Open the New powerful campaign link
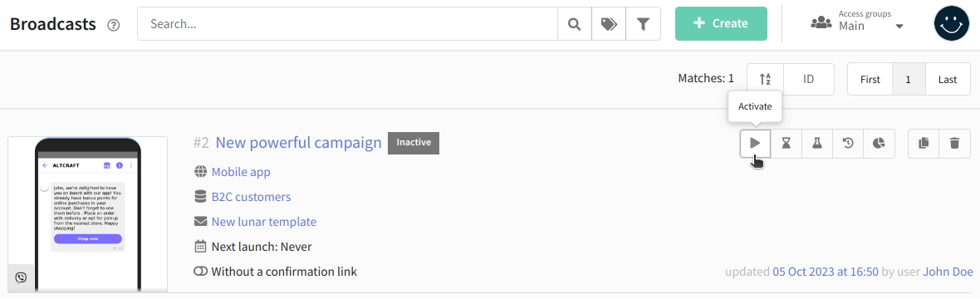The height and width of the screenshot is (299, 980). coord(298,143)
